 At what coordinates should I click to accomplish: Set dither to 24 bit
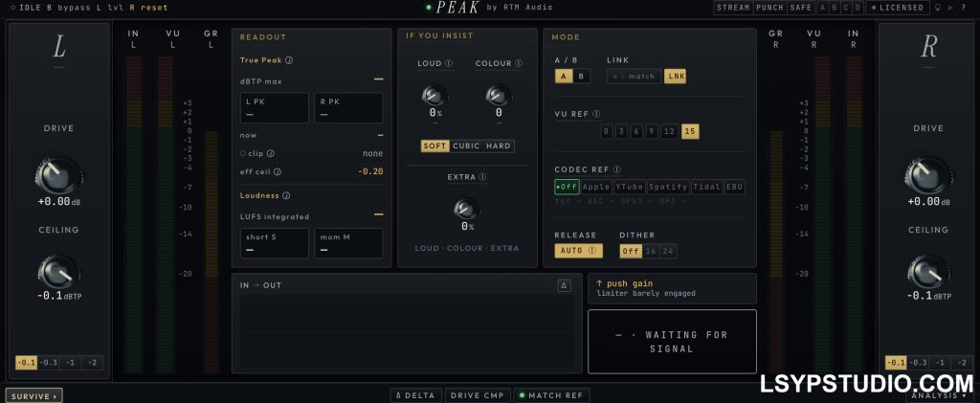tap(668, 251)
